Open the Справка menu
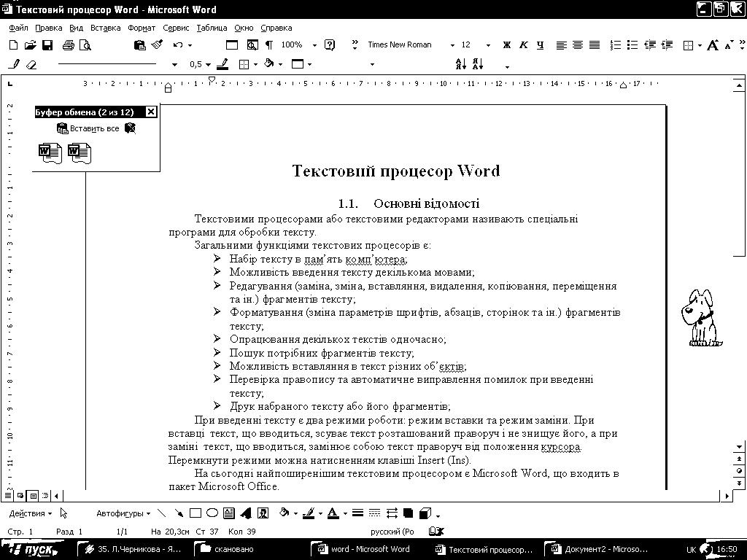 (276, 28)
